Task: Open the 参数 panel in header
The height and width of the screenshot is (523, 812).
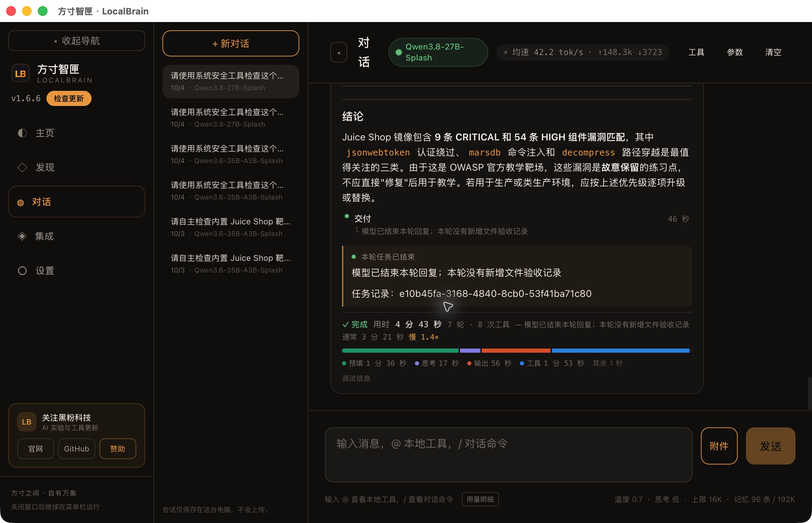Action: (735, 52)
